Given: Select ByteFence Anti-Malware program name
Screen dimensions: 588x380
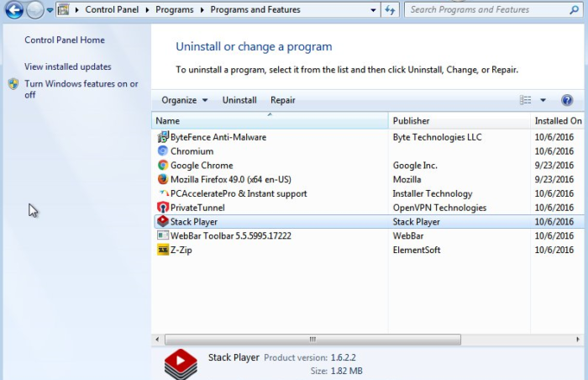Looking at the screenshot, I should coord(218,137).
